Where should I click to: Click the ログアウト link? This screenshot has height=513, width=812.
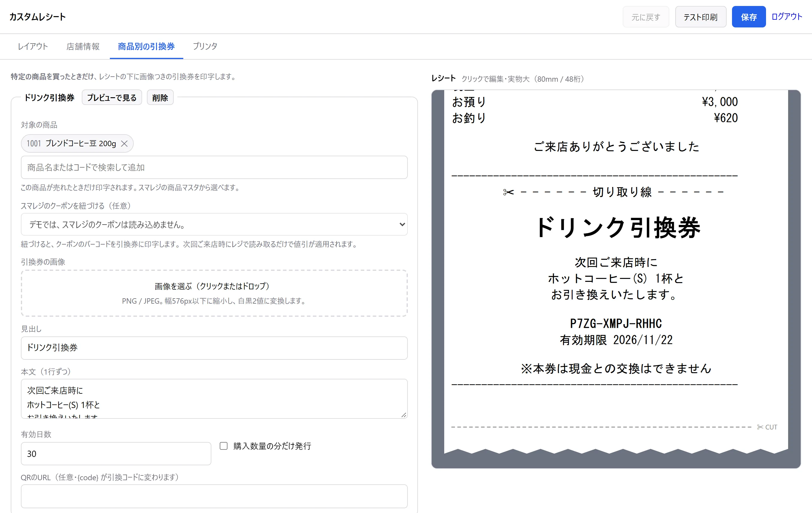(x=787, y=16)
